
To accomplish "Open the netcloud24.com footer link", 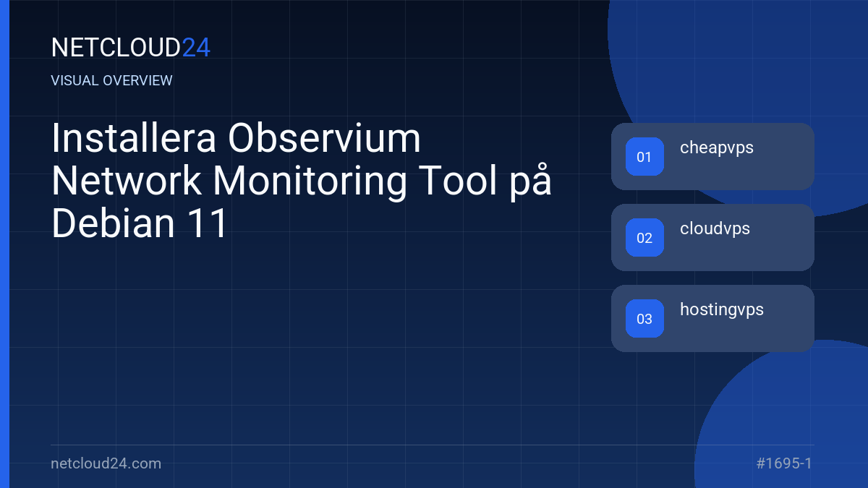I will 106,463.
